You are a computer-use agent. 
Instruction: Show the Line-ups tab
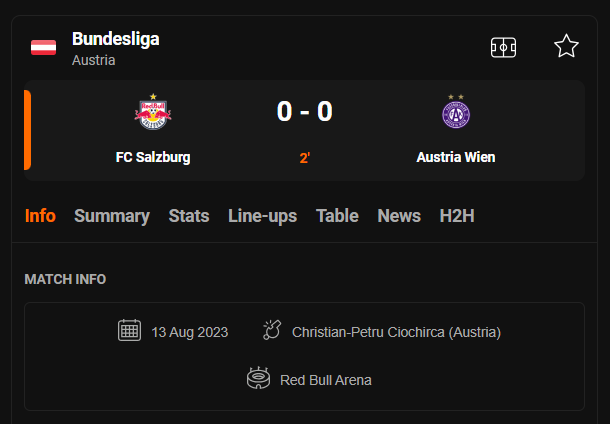pos(262,216)
